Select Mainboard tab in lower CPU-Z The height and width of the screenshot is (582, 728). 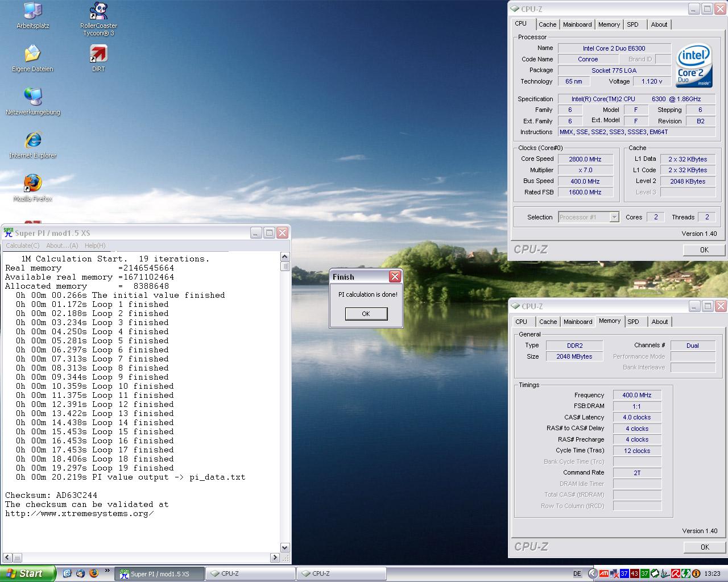tap(578, 322)
